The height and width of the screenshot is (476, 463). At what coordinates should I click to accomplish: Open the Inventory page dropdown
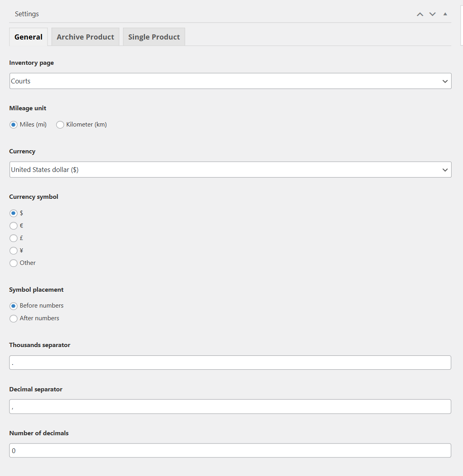(x=230, y=81)
